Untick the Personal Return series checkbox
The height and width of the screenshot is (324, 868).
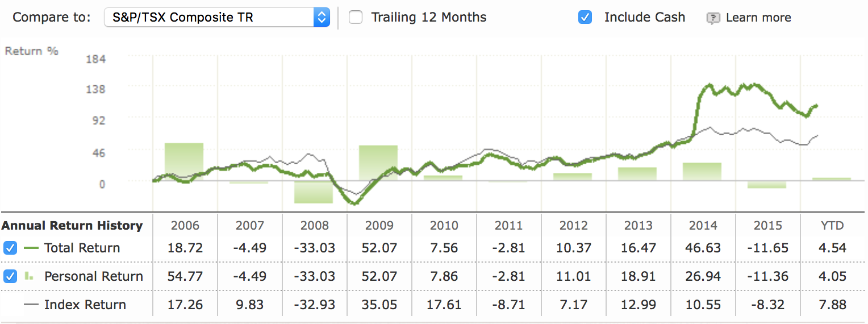[10, 276]
